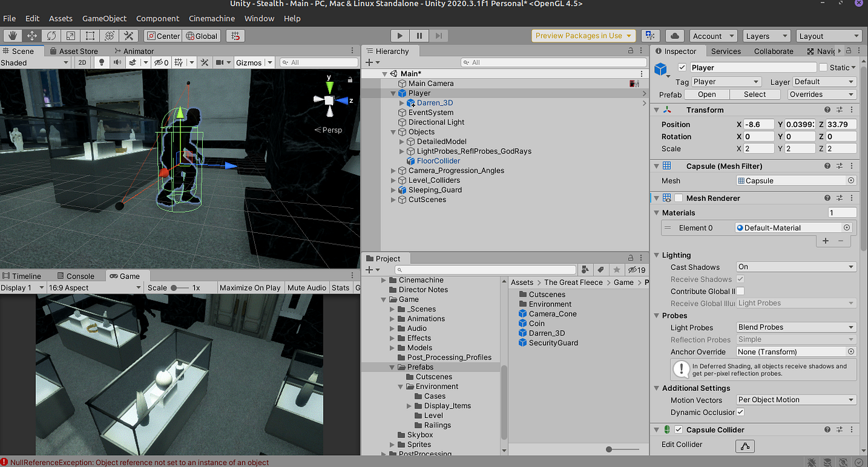This screenshot has height=467, width=868.
Task: Open the Collab icon next to the cloud
Action: coord(650,36)
